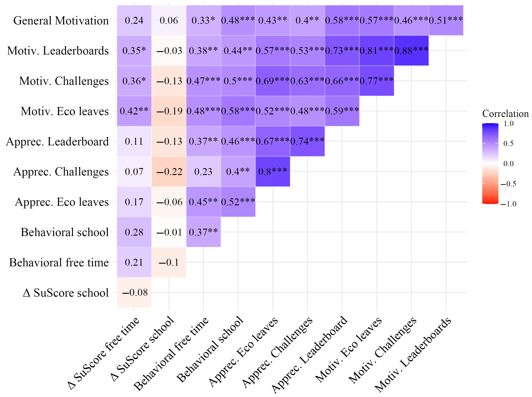Image resolution: width=532 pixels, height=397 pixels.
Task: Select the 0.51*** cell
Action: tap(445, 20)
